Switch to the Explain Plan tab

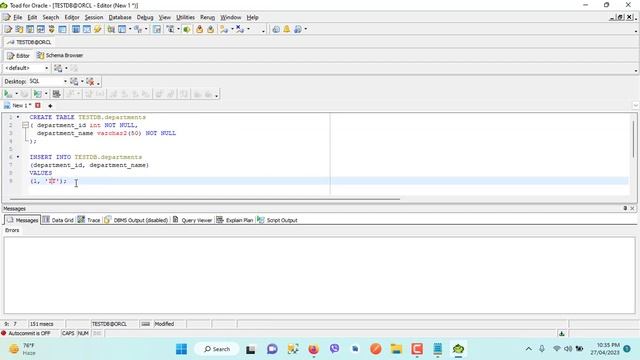(x=235, y=220)
